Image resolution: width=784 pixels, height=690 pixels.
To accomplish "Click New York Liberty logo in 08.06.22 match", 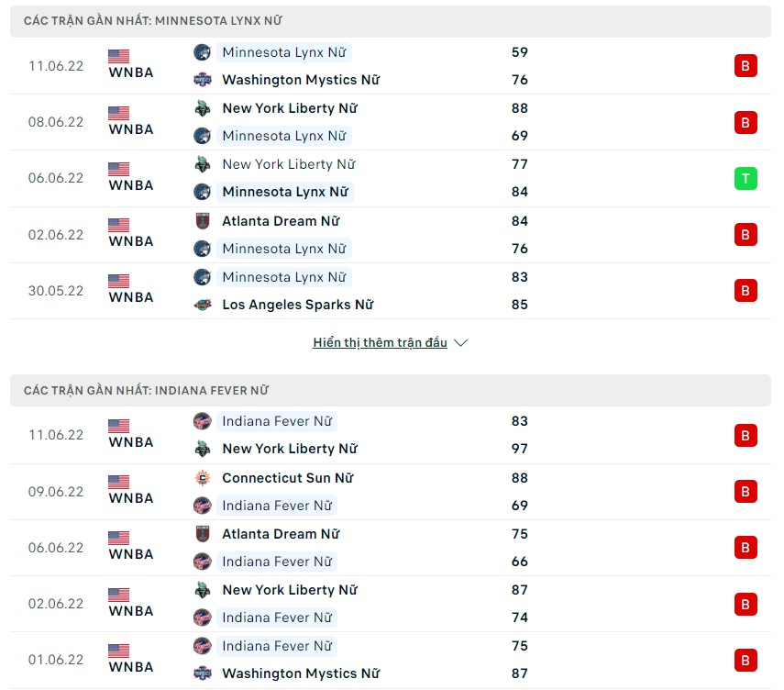I will (x=203, y=108).
